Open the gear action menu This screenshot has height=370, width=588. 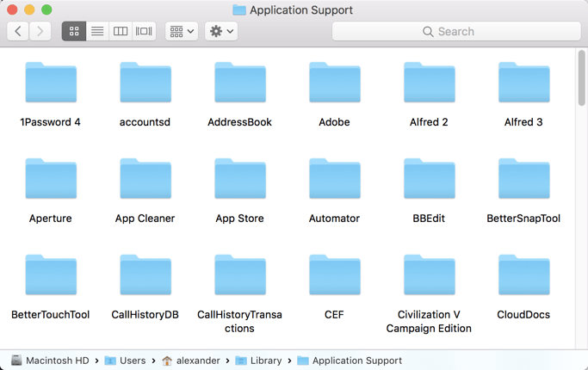pyautogui.click(x=221, y=31)
